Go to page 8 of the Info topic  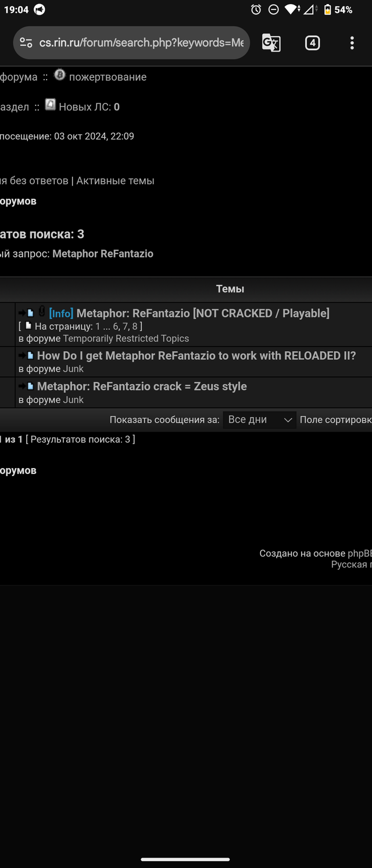click(x=135, y=327)
